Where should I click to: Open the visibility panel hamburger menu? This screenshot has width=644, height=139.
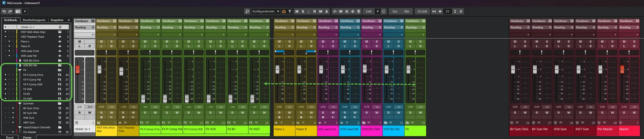tap(69, 20)
